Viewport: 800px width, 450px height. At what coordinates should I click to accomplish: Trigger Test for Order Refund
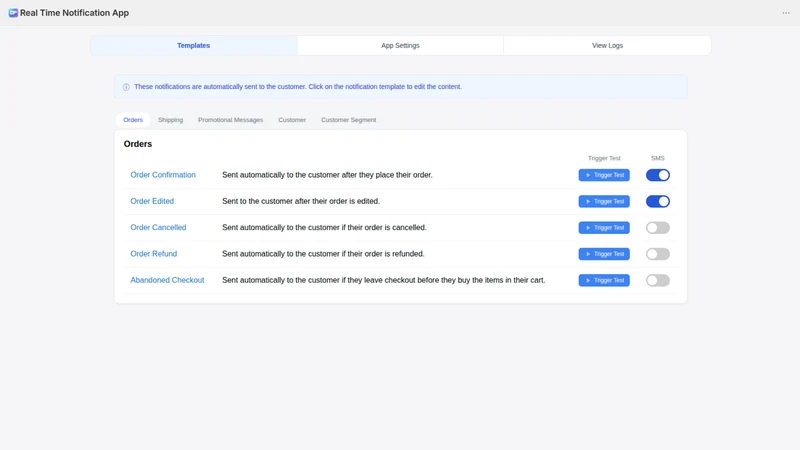(x=604, y=254)
